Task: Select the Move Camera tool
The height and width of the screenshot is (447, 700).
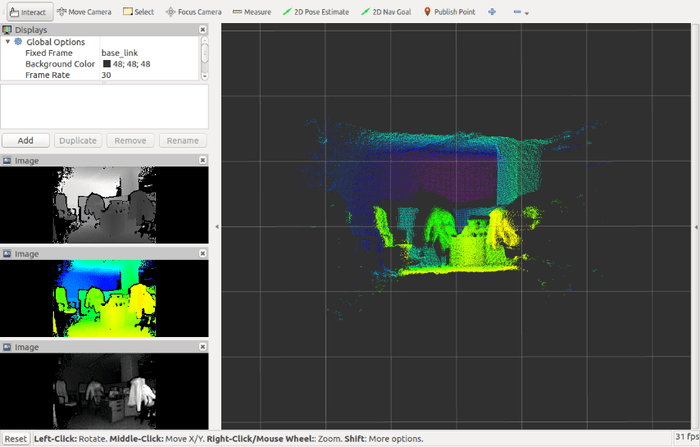Action: pos(84,12)
